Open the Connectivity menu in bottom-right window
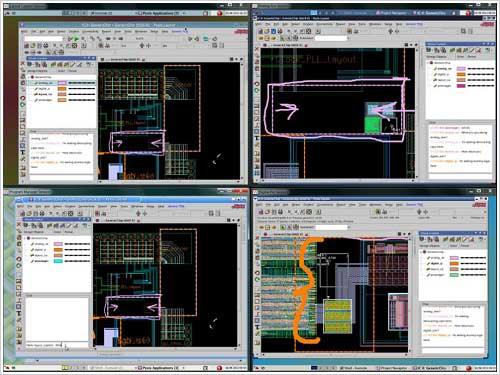 (325, 205)
